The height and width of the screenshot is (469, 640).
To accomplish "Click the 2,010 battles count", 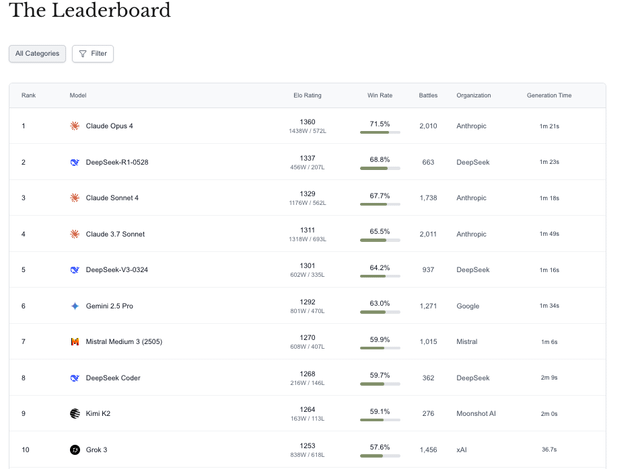I will 428,126.
